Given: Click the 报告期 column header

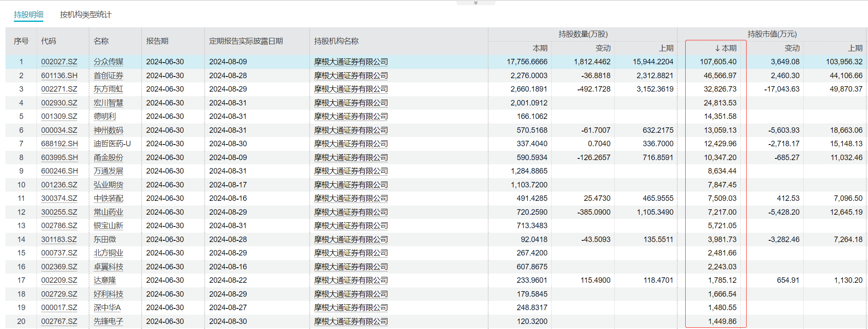Looking at the screenshot, I should (157, 41).
